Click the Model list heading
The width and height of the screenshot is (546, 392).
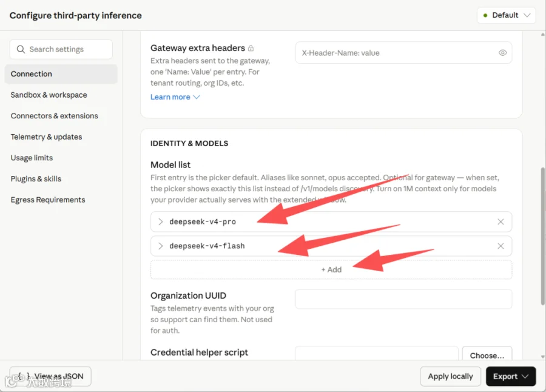[x=170, y=164]
